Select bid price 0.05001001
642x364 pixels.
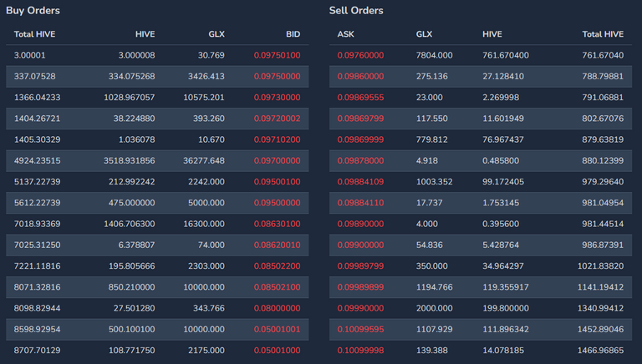tap(278, 329)
